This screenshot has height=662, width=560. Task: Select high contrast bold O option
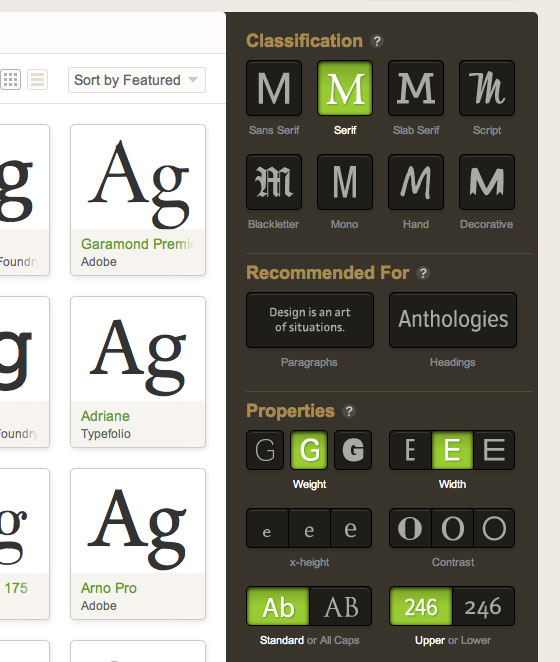[x=410, y=528]
